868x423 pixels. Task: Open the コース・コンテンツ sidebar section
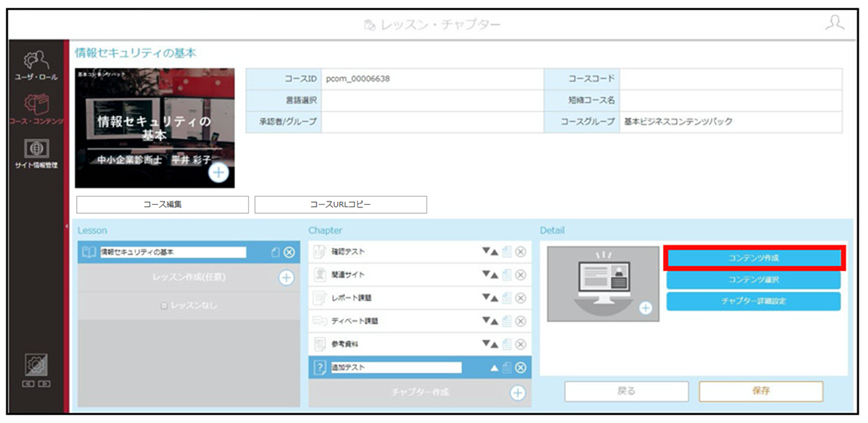[36, 109]
